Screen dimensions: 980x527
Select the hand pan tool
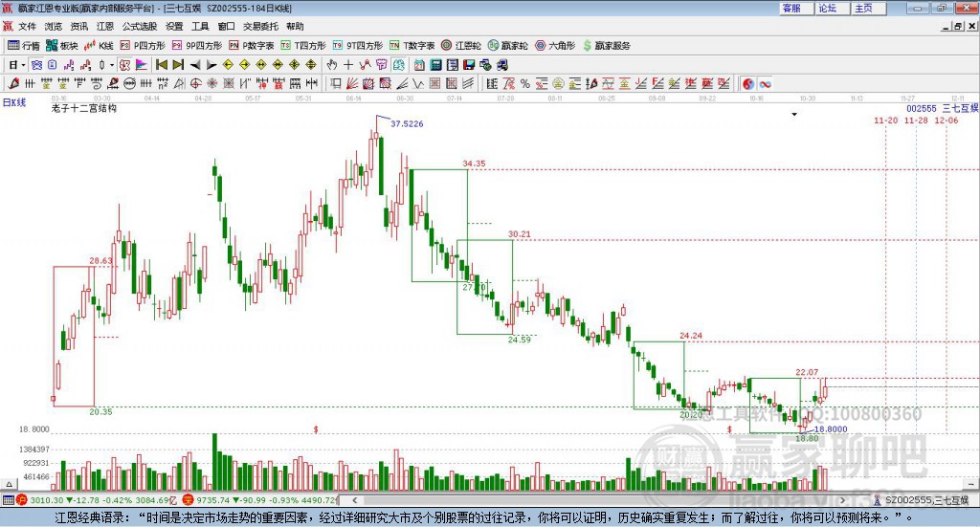(x=331, y=65)
